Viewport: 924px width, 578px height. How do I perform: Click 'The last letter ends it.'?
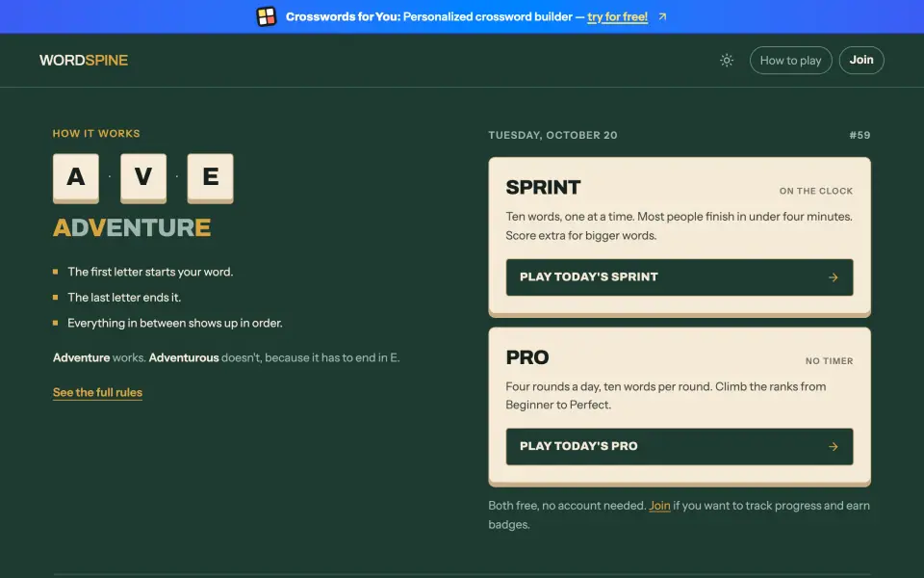[x=124, y=298]
